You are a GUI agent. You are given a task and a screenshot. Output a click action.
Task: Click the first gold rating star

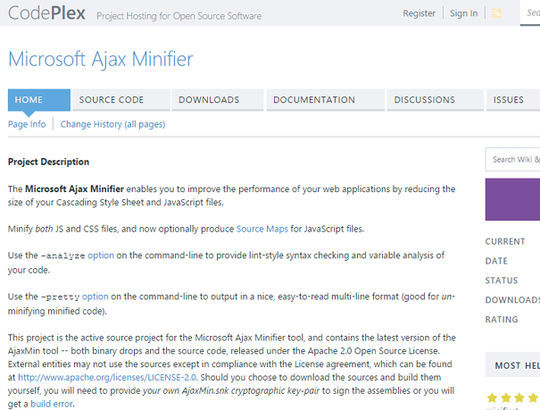(x=492, y=398)
